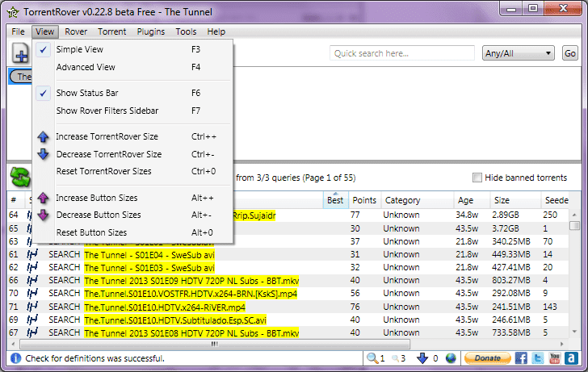Click the Quick search input field
The height and width of the screenshot is (372, 588).
402,53
